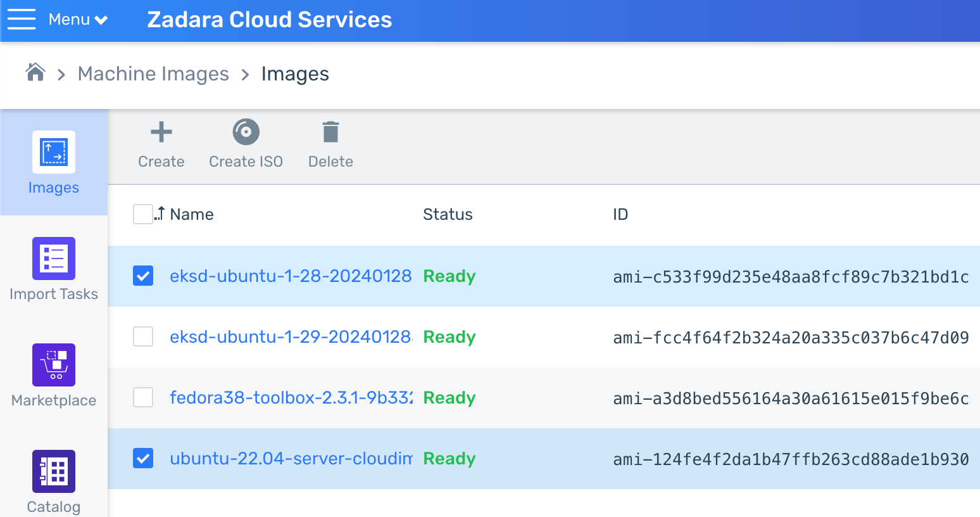Click the Delete trash icon
This screenshot has width=980, height=517.
330,132
